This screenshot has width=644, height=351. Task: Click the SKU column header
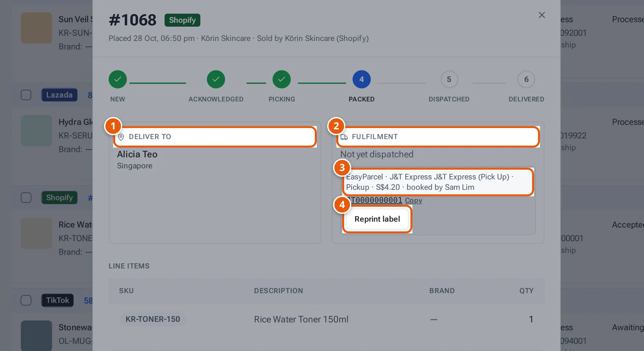point(126,291)
